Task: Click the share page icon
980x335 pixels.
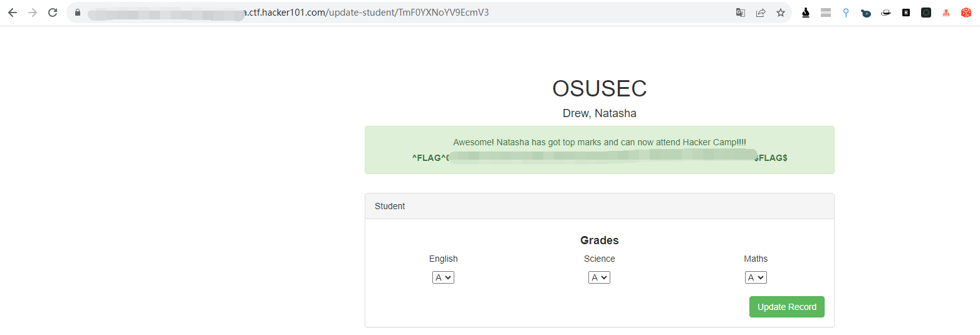Action: click(x=761, y=13)
